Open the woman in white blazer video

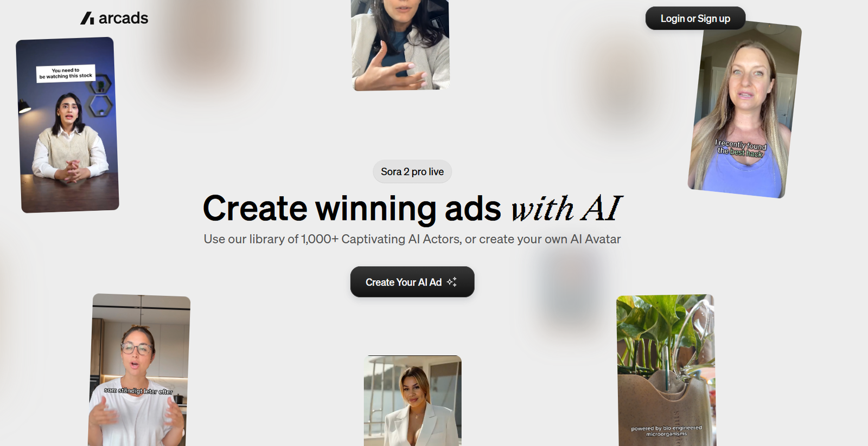(413, 400)
